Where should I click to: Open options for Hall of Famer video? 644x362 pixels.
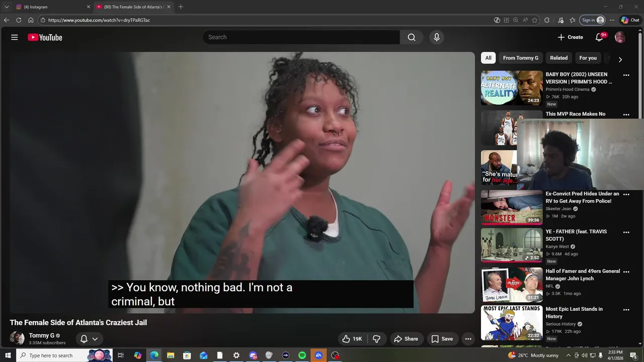pyautogui.click(x=626, y=271)
